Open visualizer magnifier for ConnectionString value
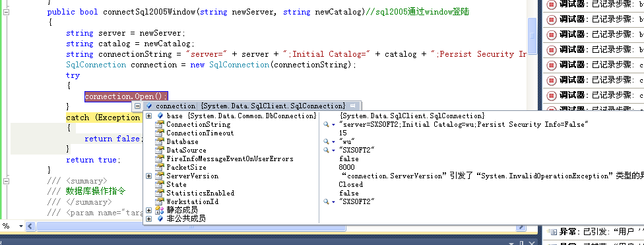Viewport: 644px width, 245px height. point(326,125)
